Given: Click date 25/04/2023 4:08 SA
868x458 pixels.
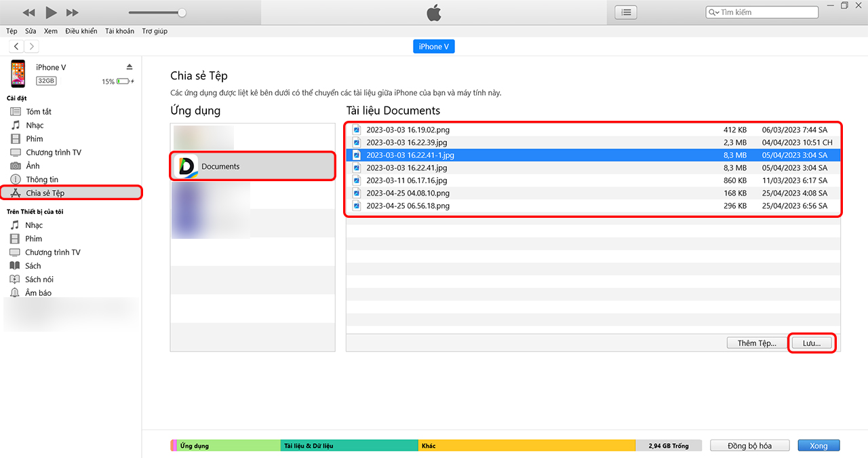Looking at the screenshot, I should click(795, 193).
